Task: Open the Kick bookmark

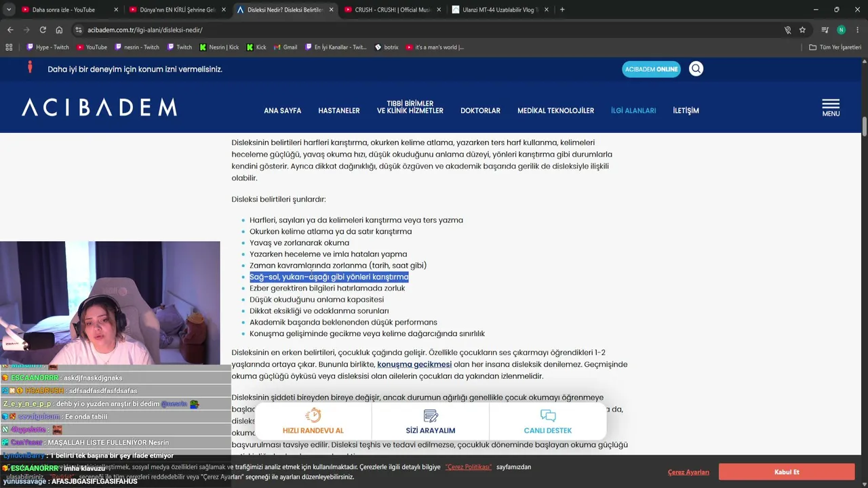Action: pos(256,47)
